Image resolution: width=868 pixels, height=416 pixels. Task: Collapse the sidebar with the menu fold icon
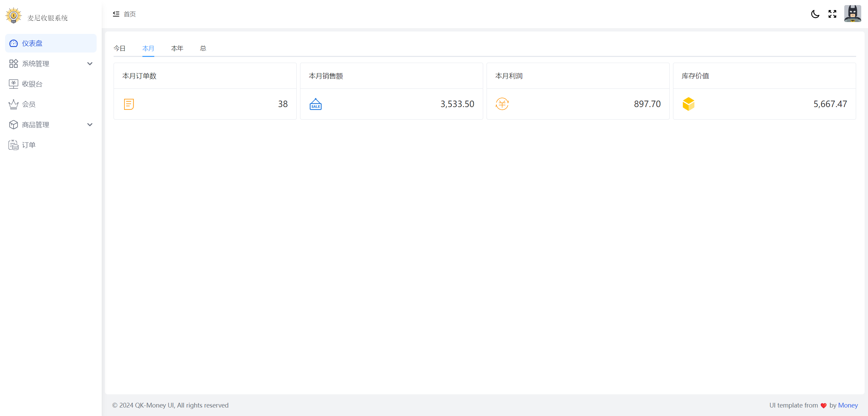tap(116, 14)
